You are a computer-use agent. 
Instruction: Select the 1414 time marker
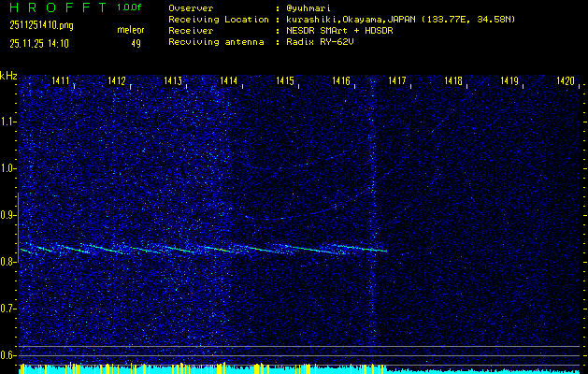(x=228, y=82)
